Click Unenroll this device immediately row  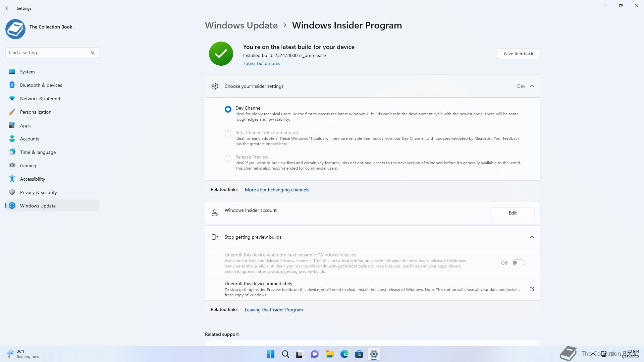[372, 289]
